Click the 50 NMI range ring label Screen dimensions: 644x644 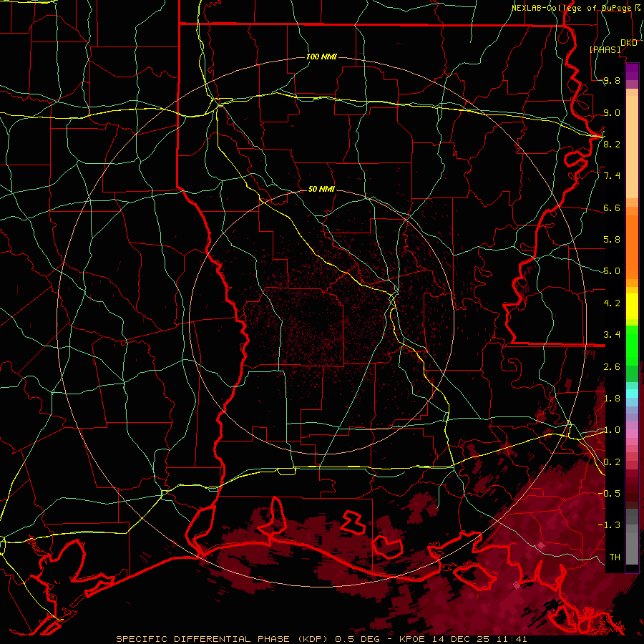pos(321,189)
